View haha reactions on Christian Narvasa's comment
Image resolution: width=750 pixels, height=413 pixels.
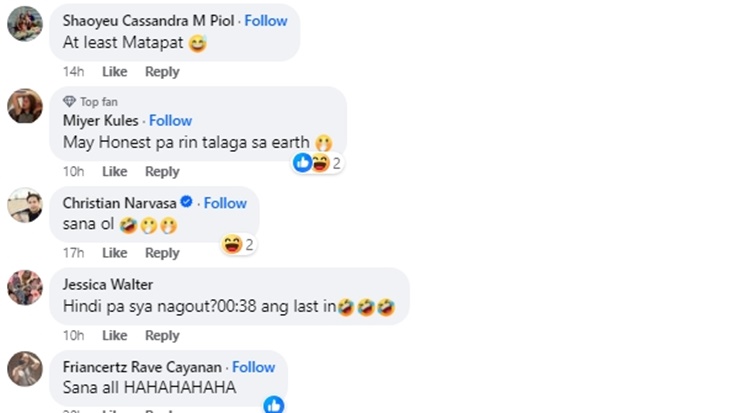coord(238,245)
